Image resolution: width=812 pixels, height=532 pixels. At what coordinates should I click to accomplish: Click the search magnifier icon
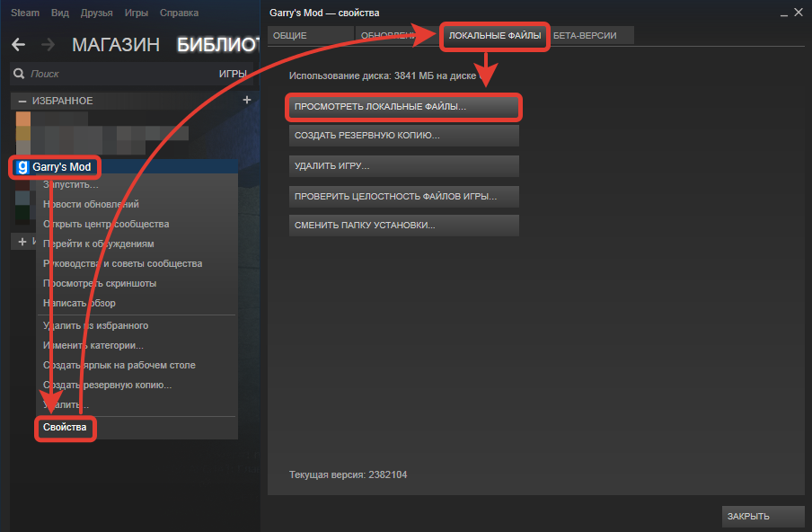pos(21,74)
